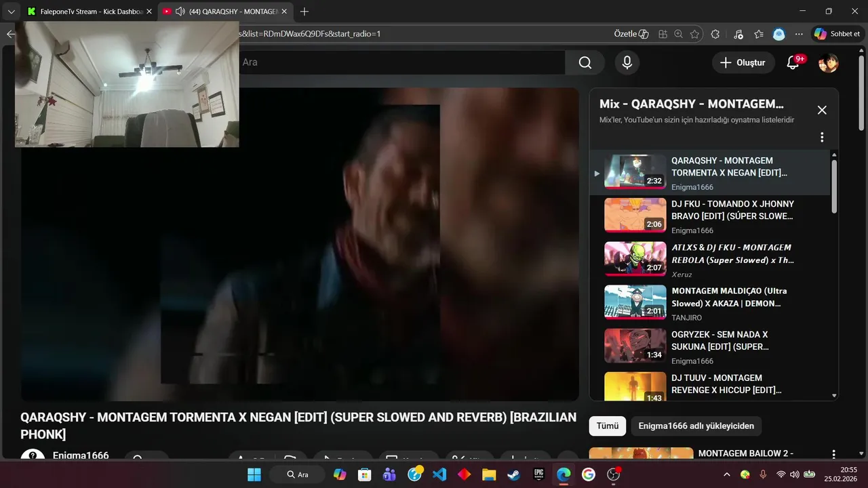The height and width of the screenshot is (488, 868).
Task: Open the favorites list icon in toolbar
Action: point(759,34)
